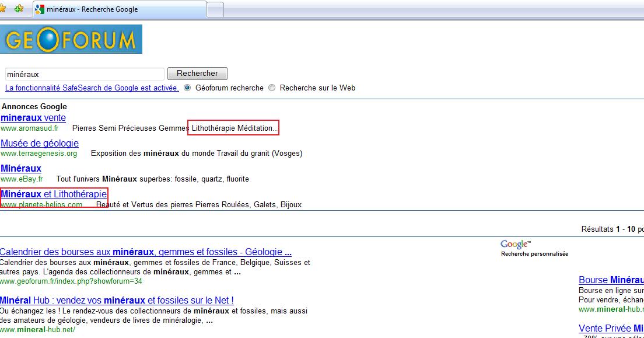Viewport: 644px width, 338px height.
Task: Click the Google favicon on the browser tab
Action: click(x=40, y=9)
